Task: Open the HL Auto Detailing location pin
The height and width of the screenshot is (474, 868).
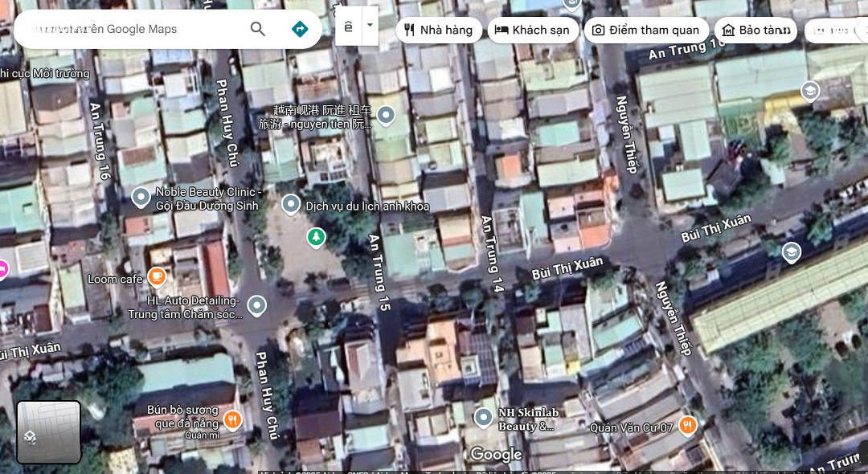Action: 257,305
